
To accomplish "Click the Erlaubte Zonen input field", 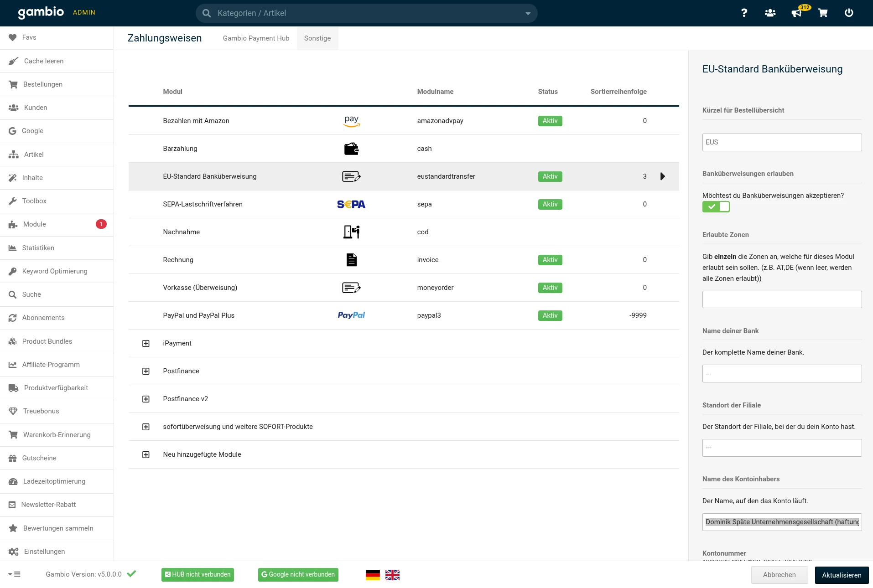I will (782, 299).
